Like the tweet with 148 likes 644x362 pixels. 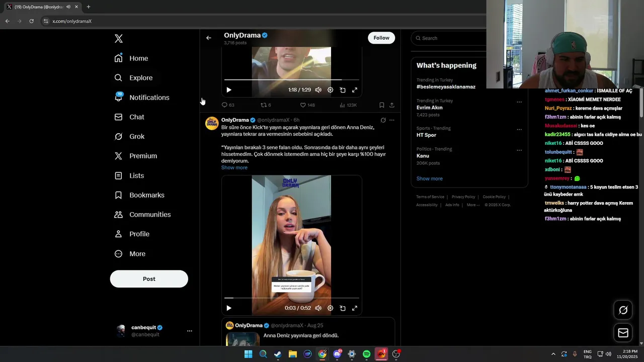[307, 105]
